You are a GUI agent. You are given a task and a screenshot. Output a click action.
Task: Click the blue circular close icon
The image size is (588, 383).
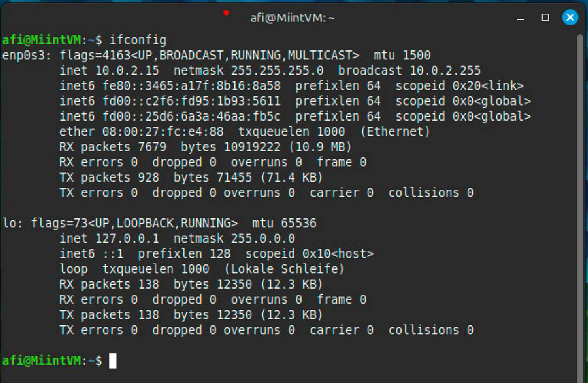click(x=570, y=18)
